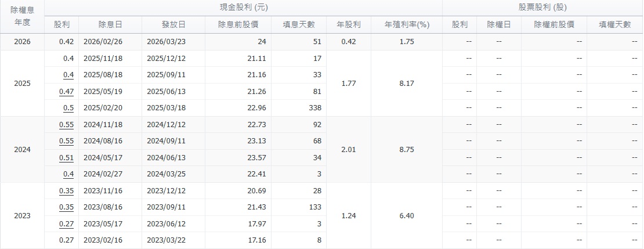
Task: Select the 2024 year cell
Action: [x=22, y=150]
